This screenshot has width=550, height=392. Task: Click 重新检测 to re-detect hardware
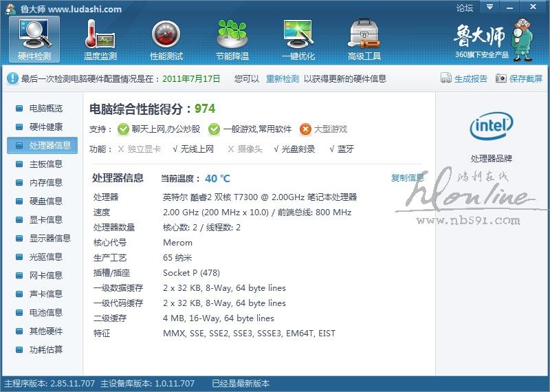pos(283,78)
